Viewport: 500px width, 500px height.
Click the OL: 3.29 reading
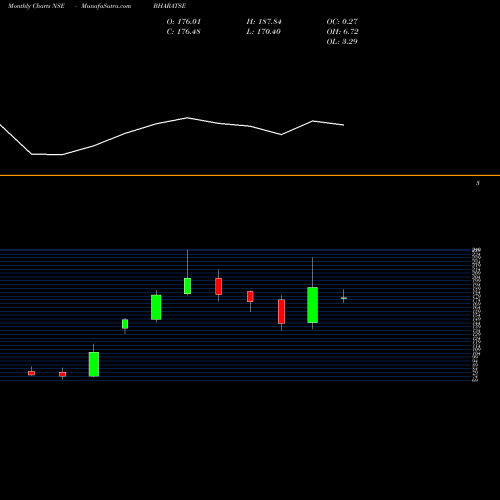pos(342,42)
